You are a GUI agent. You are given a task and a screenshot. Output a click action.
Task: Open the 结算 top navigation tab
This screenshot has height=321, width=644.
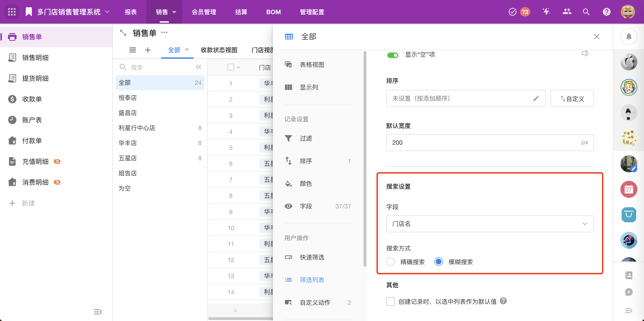point(241,12)
